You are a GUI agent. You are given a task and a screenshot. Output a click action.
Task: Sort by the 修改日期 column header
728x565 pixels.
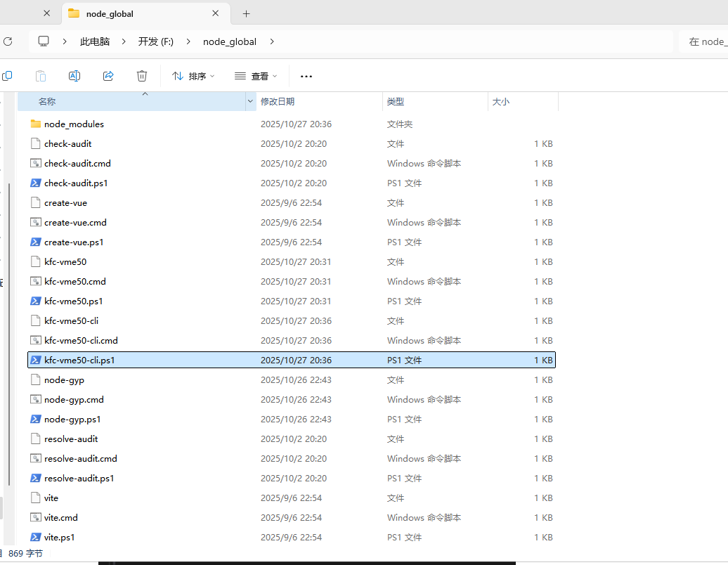click(x=320, y=101)
